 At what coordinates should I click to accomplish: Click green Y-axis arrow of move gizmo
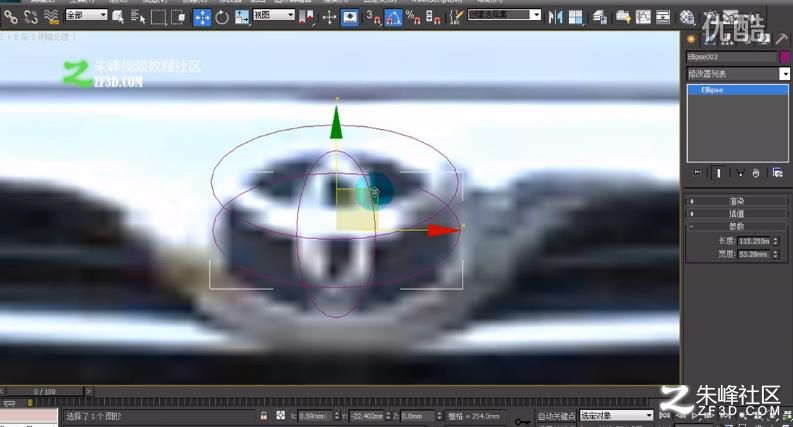click(x=336, y=122)
